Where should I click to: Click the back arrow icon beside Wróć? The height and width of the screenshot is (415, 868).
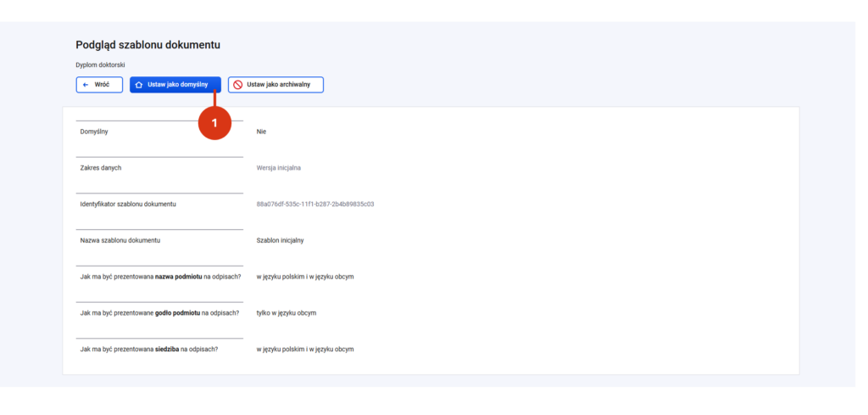click(x=86, y=85)
